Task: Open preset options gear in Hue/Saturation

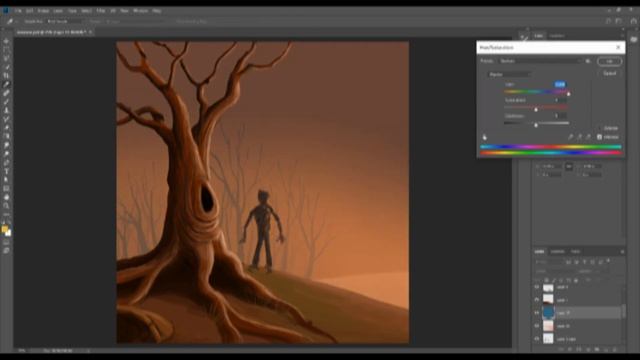Action: (x=588, y=61)
